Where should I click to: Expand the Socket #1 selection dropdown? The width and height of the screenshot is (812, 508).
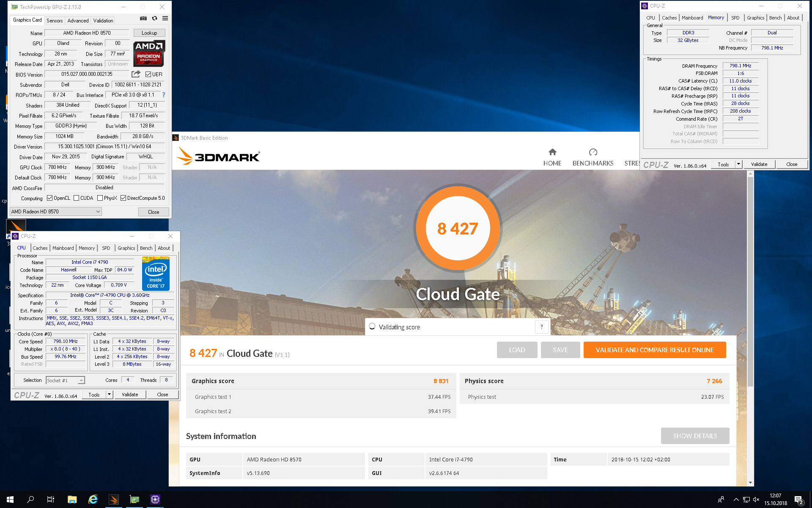coord(65,380)
